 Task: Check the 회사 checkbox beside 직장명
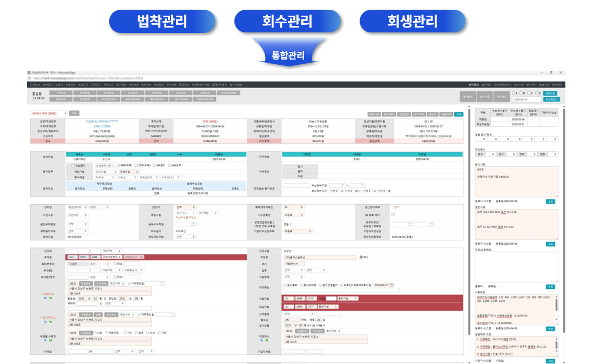(361, 258)
